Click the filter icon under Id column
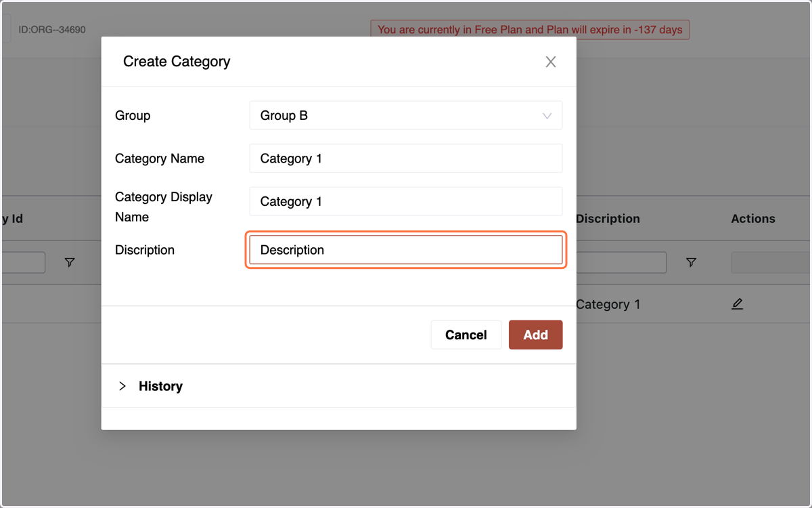The width and height of the screenshot is (812, 508). coord(70,262)
